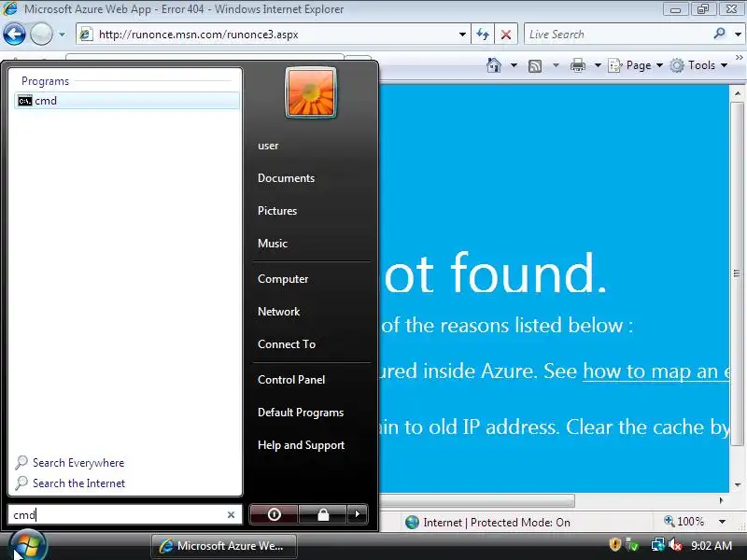Click the address bar page icon
This screenshot has width=747, height=560.
click(x=86, y=35)
